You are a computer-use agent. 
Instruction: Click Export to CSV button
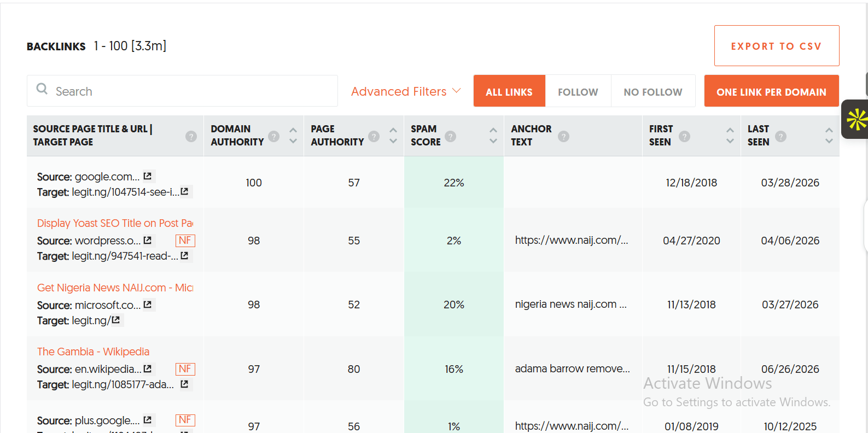[777, 46]
